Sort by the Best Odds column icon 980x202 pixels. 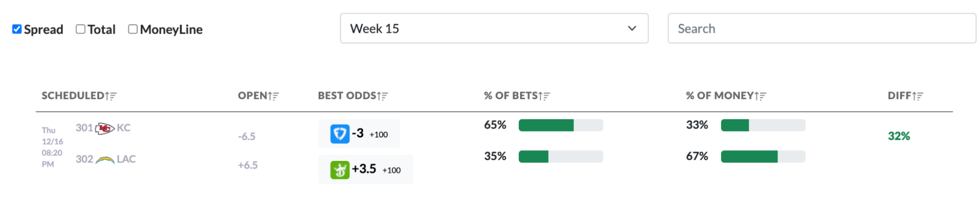(382, 96)
